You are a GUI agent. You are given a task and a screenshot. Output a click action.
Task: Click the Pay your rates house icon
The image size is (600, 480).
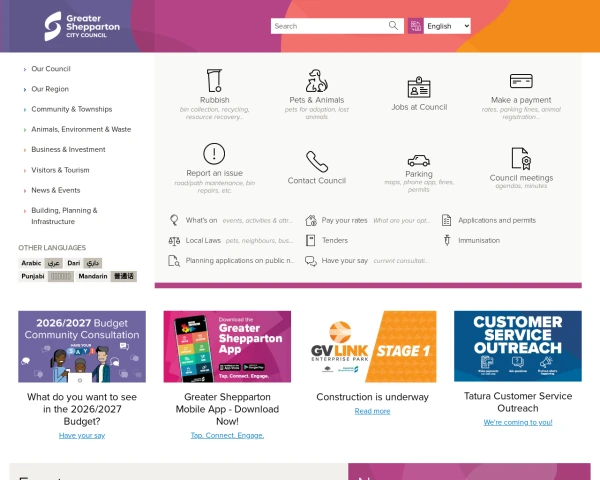(311, 220)
